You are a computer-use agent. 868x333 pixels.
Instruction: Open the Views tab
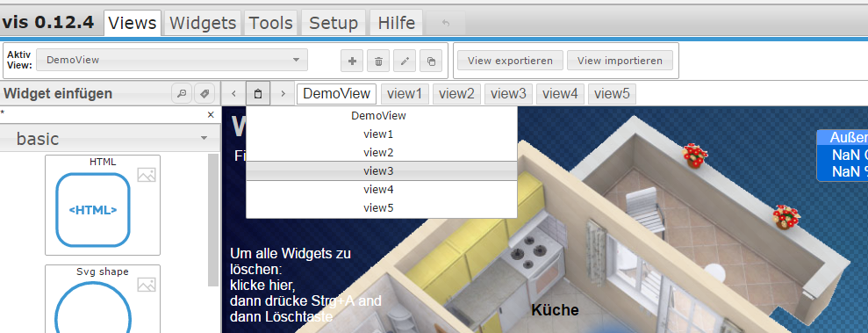(133, 23)
